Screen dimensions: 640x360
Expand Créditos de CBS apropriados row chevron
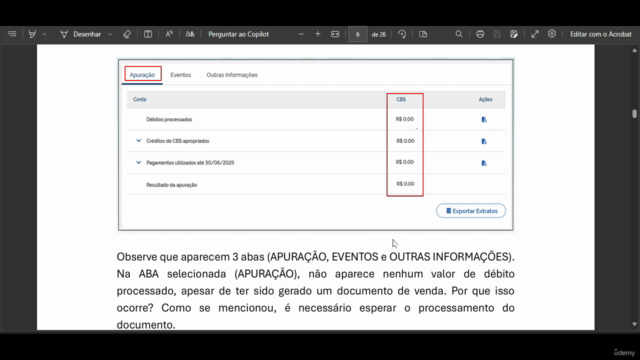(138, 141)
